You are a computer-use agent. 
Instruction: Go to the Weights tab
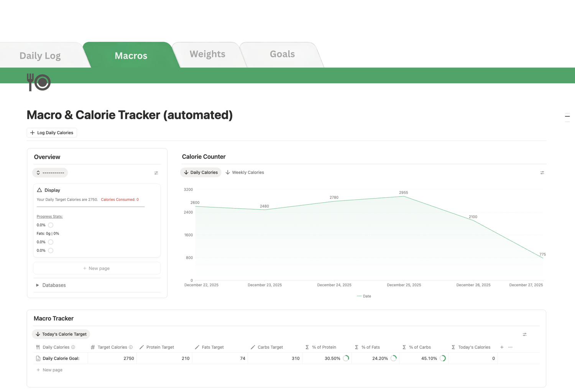(x=207, y=54)
